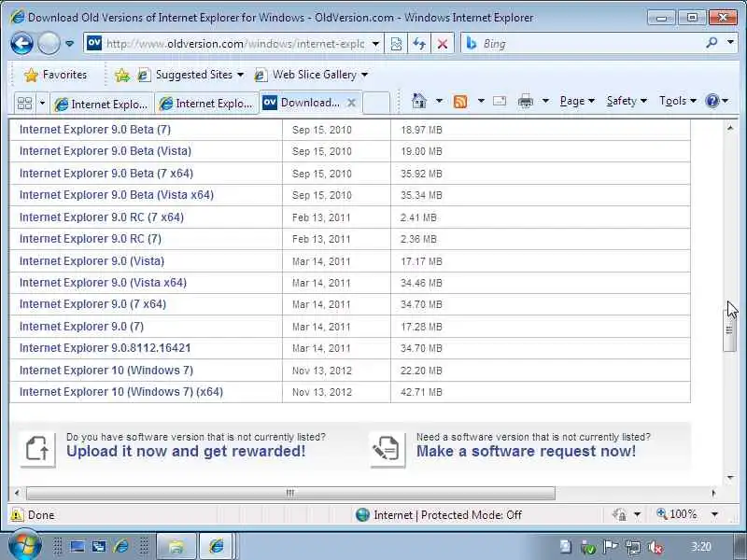Image resolution: width=747 pixels, height=560 pixels.
Task: Click the muted volume tray icon
Action: pyautogui.click(x=656, y=547)
